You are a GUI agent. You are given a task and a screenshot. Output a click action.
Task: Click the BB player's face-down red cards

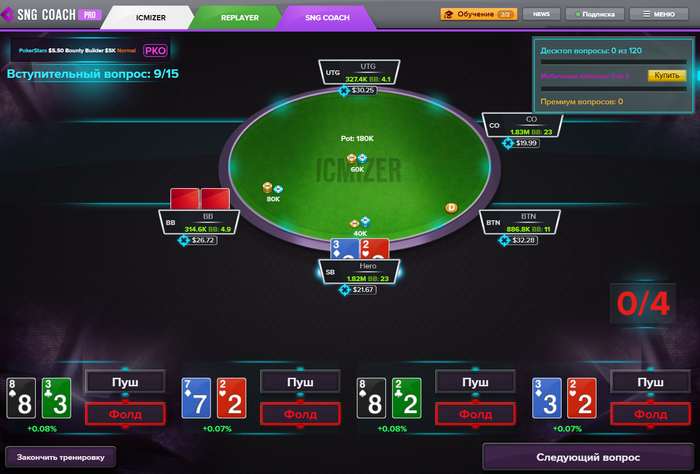pyautogui.click(x=200, y=199)
